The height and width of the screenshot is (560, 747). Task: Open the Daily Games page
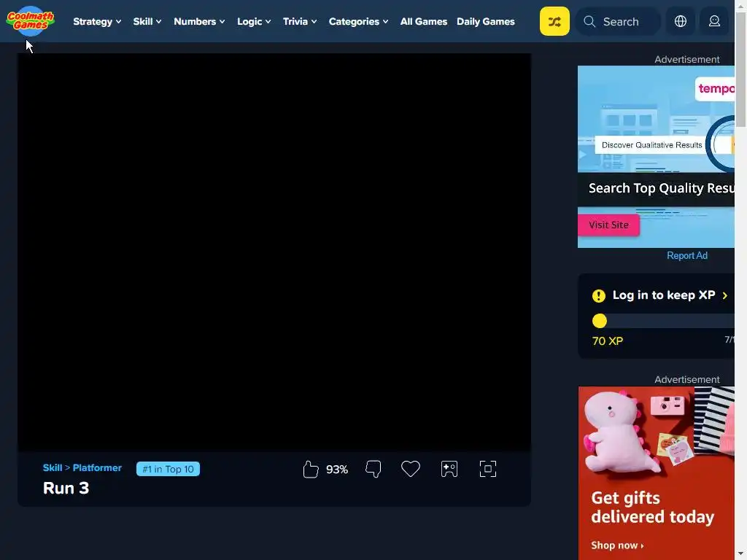pyautogui.click(x=485, y=21)
